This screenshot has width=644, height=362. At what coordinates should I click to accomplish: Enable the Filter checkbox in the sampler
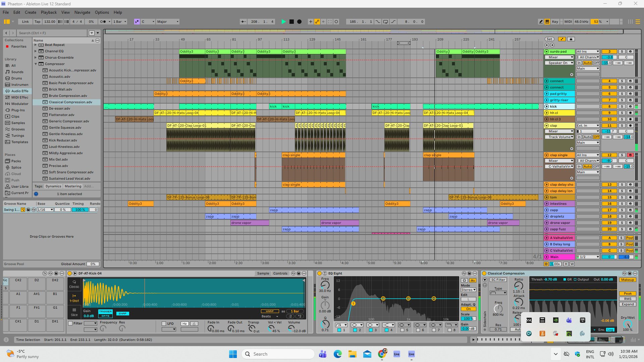click(70, 323)
